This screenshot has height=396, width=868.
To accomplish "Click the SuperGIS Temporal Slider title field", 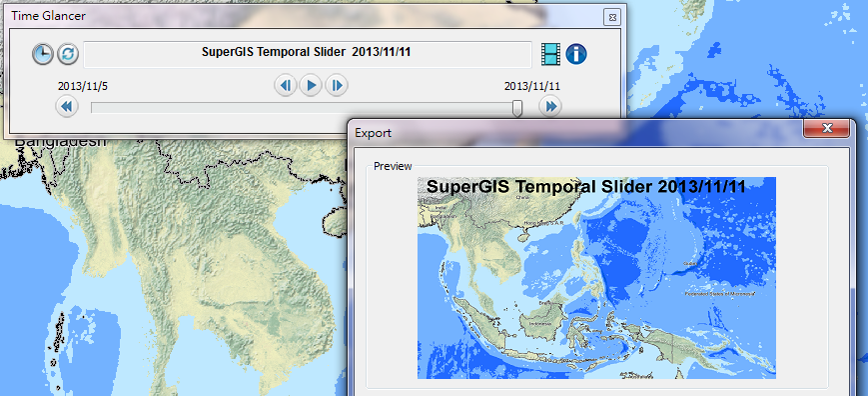I will (308, 54).
